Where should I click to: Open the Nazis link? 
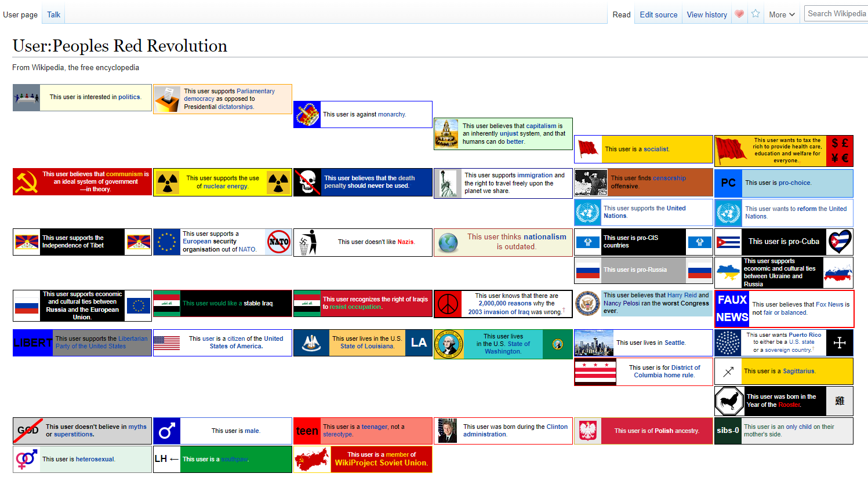405,242
